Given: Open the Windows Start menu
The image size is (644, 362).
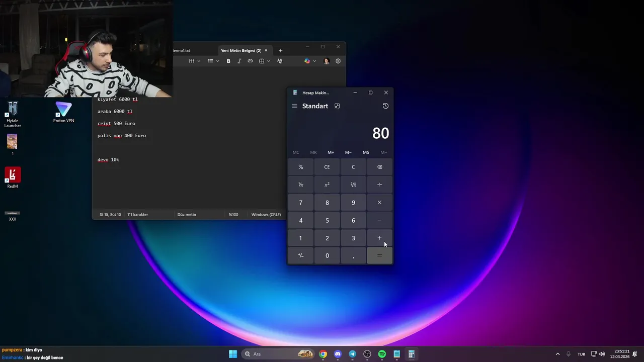Looking at the screenshot, I should [233, 354].
